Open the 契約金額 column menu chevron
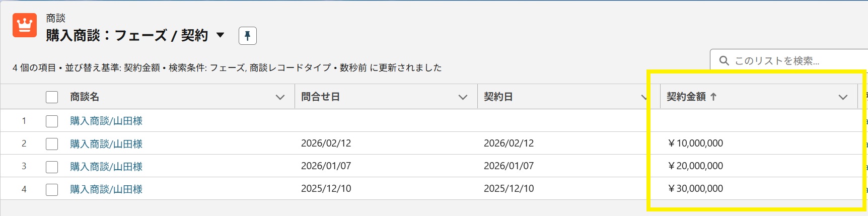This screenshot has height=216, width=868. (x=843, y=97)
